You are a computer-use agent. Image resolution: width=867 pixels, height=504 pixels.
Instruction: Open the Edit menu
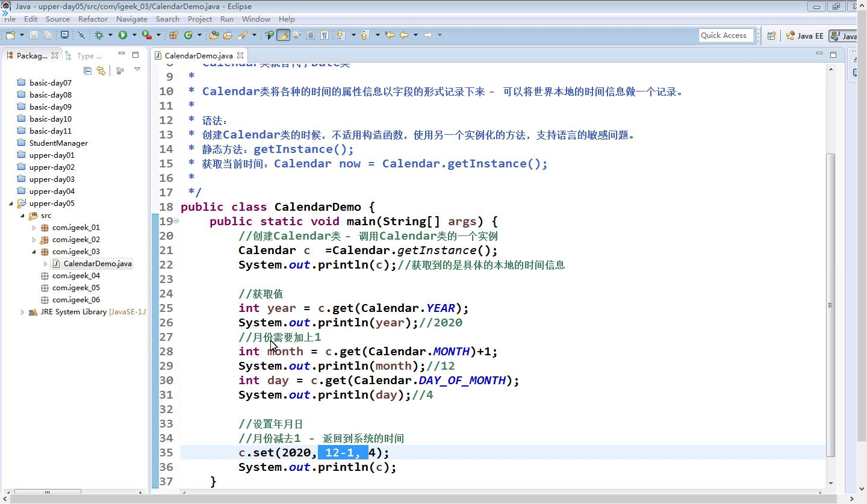pos(31,19)
